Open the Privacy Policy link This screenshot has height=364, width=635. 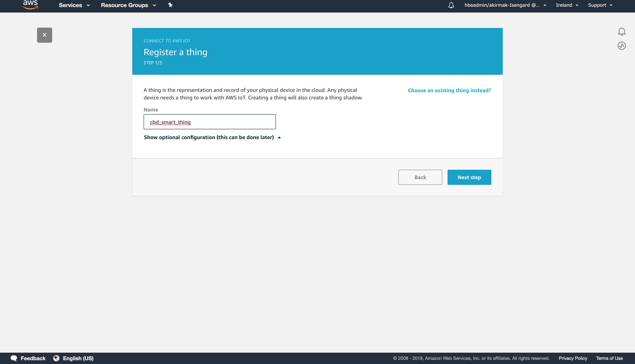pos(573,358)
